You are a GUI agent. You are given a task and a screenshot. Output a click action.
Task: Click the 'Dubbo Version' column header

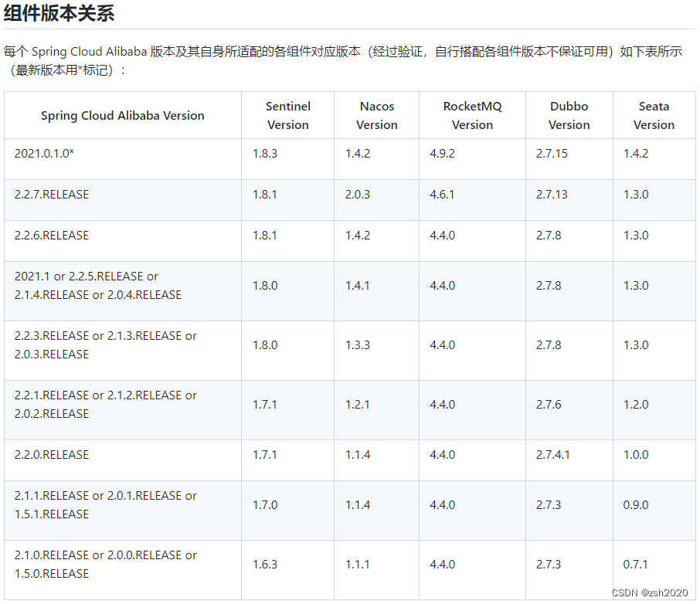click(569, 116)
